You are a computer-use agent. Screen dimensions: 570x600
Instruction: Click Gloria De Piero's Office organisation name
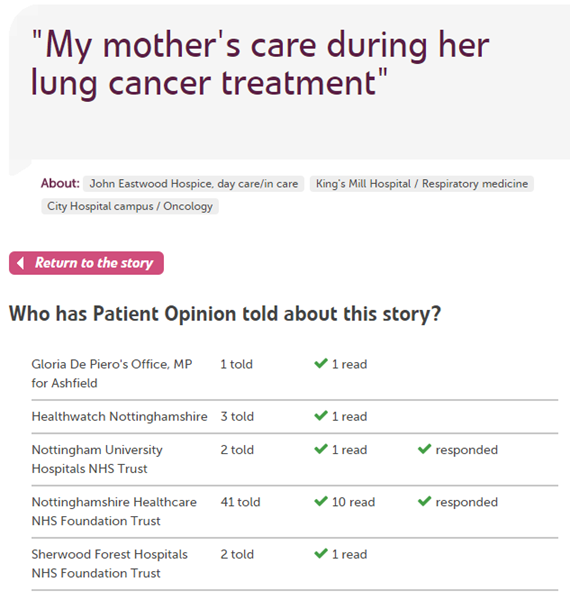point(112,373)
